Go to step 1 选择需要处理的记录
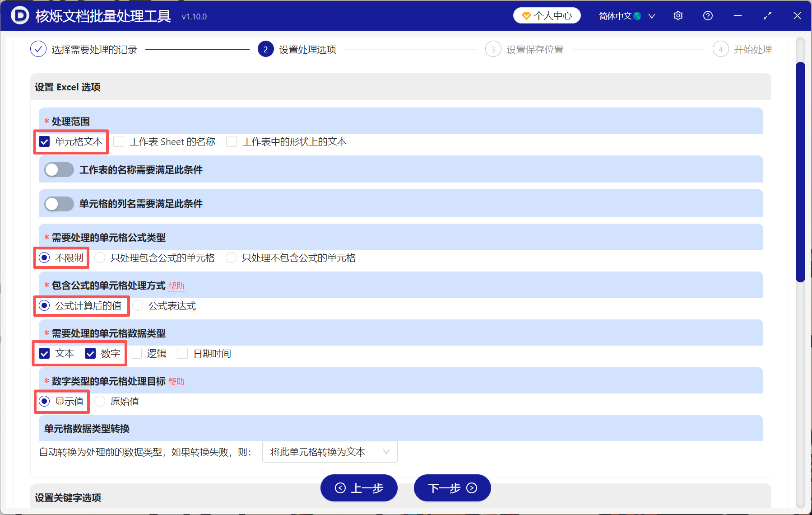Viewport: 812px width, 515px height. [94, 49]
